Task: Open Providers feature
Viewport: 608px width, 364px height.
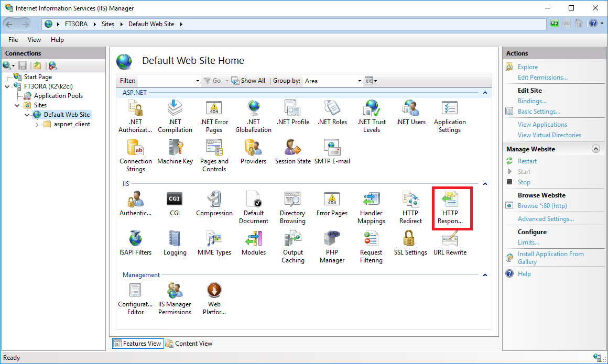Action: coord(254,151)
